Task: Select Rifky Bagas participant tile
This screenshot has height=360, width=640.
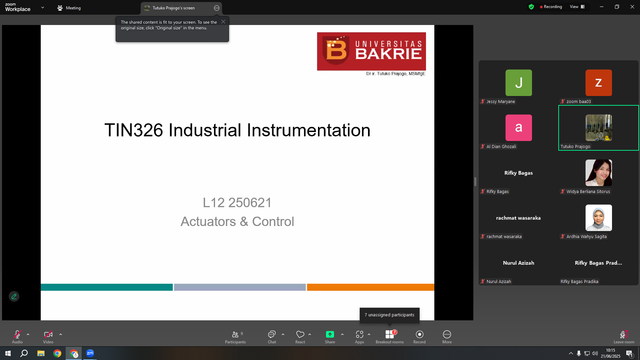Action: [518, 173]
